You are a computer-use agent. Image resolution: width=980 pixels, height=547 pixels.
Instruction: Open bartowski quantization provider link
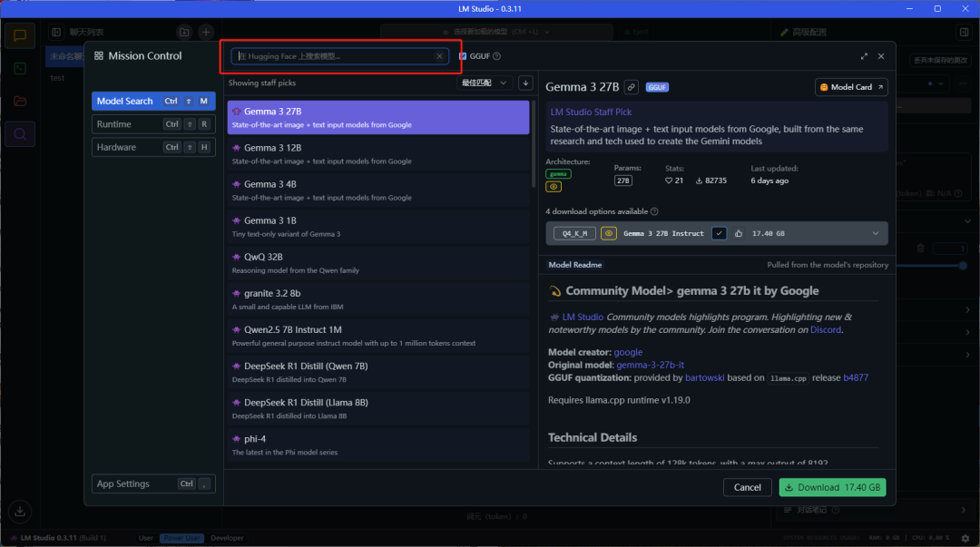coord(704,377)
